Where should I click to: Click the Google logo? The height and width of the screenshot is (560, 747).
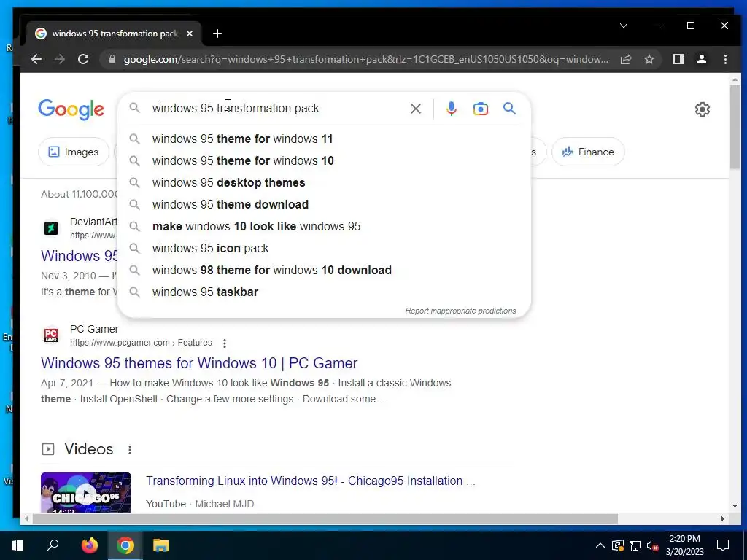(71, 109)
